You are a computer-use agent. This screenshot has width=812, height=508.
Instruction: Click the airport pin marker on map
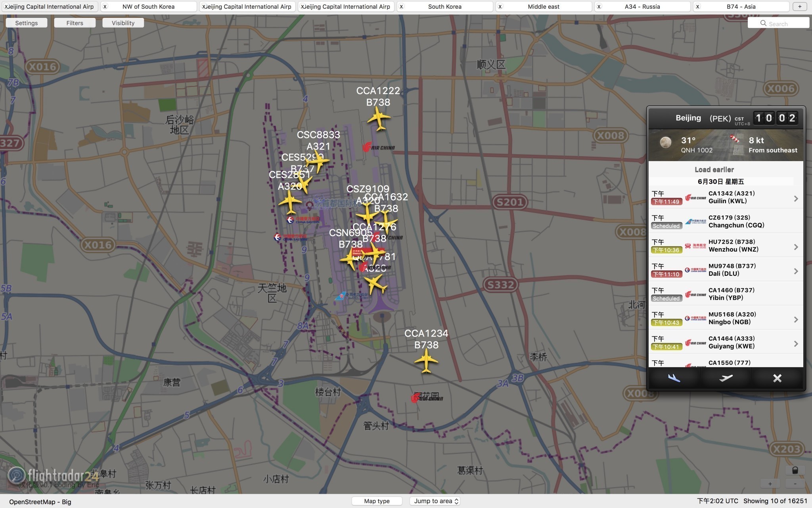[x=309, y=206]
